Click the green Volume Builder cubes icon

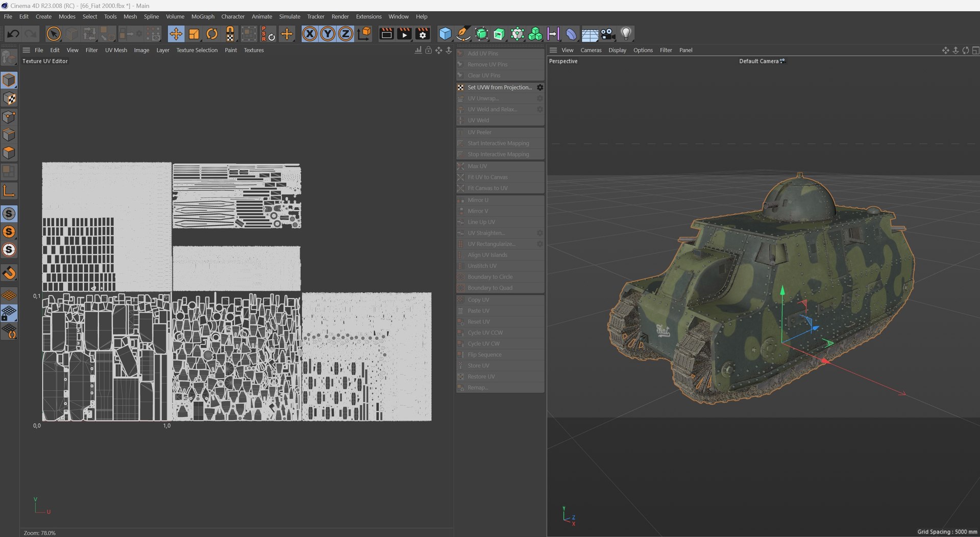(x=535, y=34)
